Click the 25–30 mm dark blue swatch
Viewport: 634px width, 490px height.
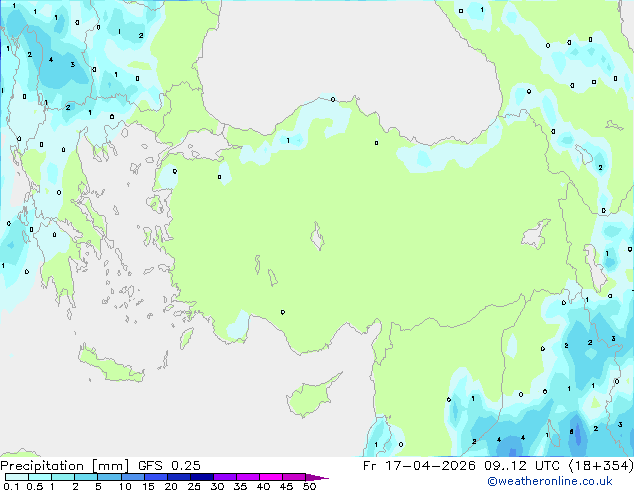201,477
